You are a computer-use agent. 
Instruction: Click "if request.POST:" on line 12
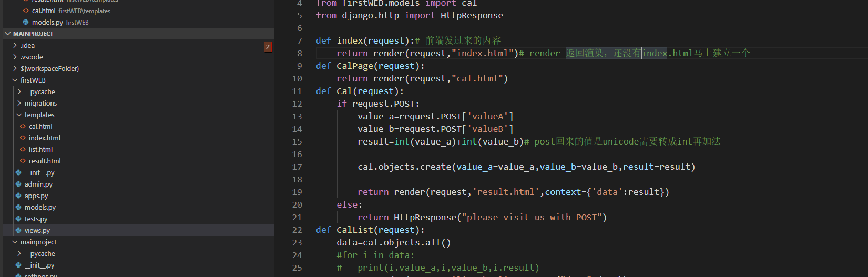[x=378, y=104]
